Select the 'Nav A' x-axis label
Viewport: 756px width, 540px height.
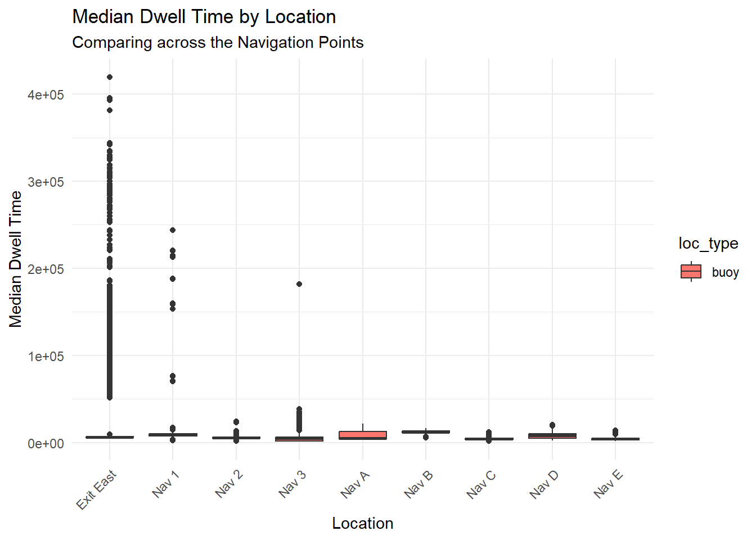click(355, 484)
